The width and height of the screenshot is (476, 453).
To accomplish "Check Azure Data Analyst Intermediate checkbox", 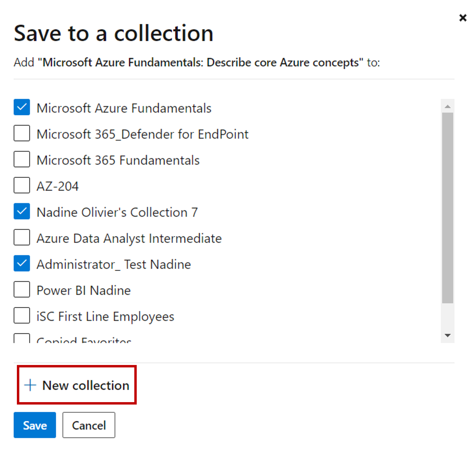I will (x=22, y=237).
